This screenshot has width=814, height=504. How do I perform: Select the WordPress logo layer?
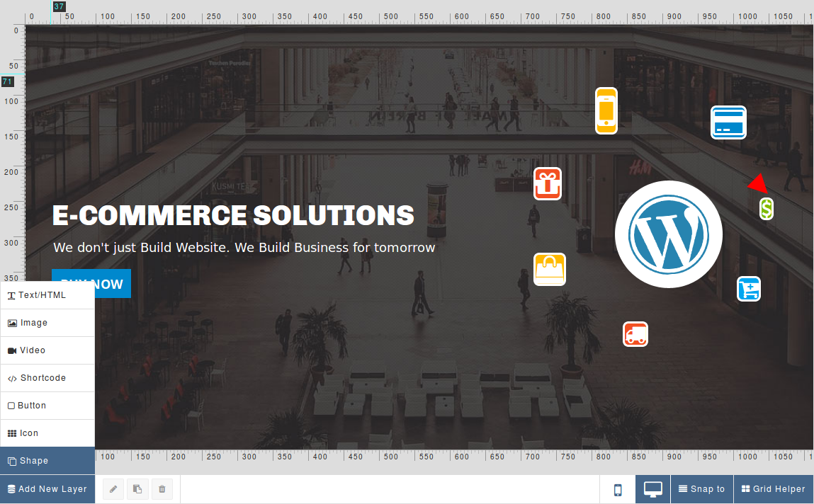pyautogui.click(x=669, y=234)
